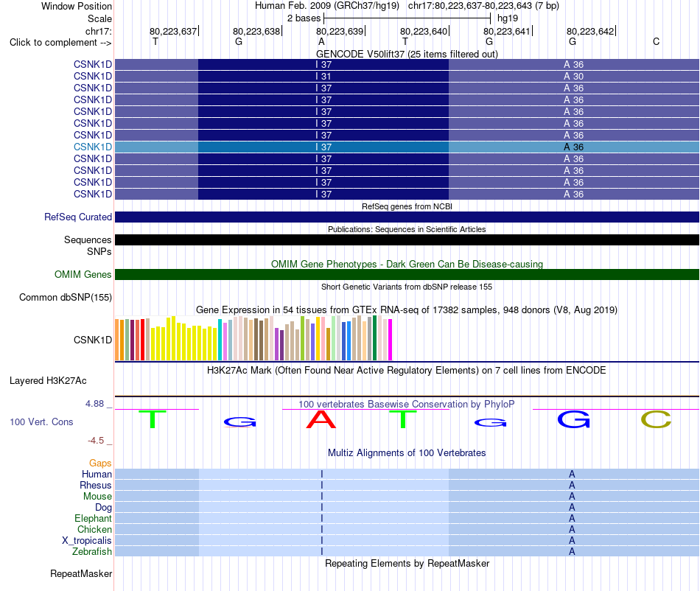The image size is (700, 591).
Task: Click the dark blue RefSeq Curated bar
Action: [x=407, y=217]
